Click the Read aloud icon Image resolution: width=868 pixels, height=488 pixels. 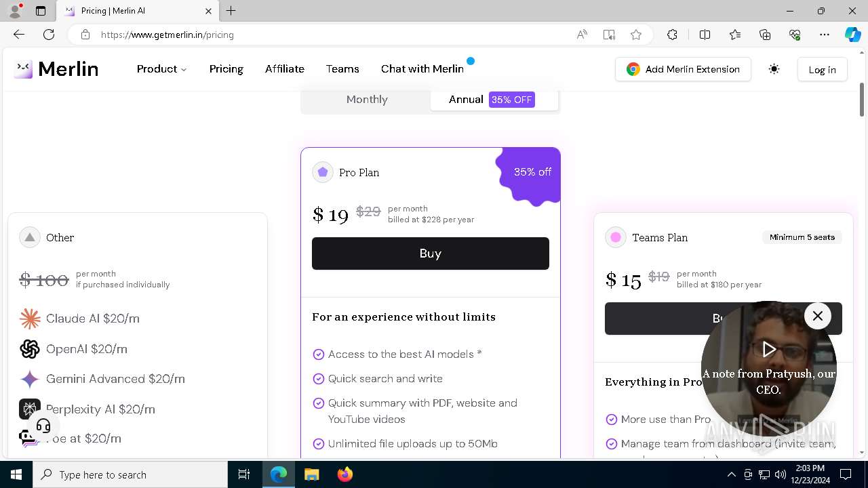coord(582,35)
